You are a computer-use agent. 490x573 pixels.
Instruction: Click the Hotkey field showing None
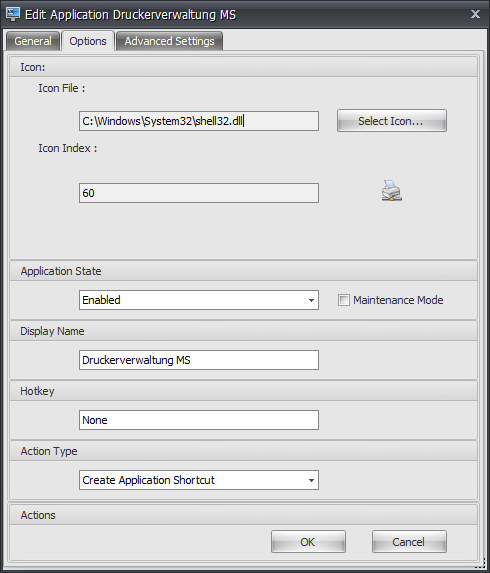click(x=199, y=420)
